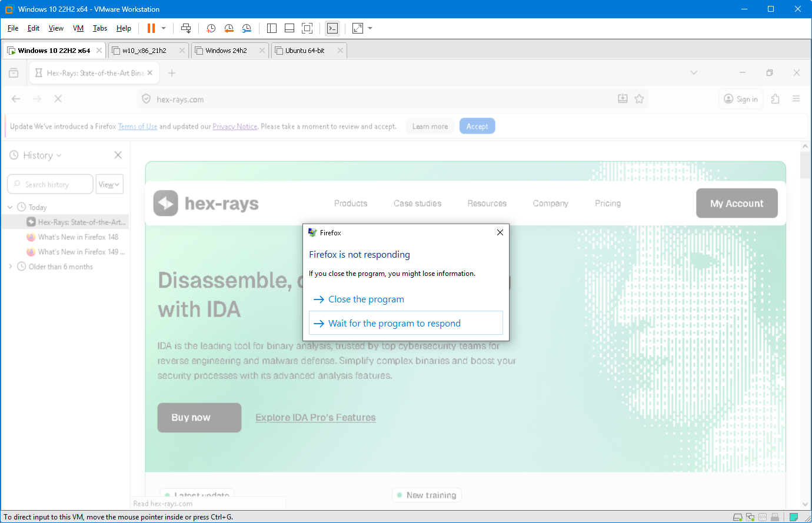Click the install-app icon in the address bar

[623, 99]
